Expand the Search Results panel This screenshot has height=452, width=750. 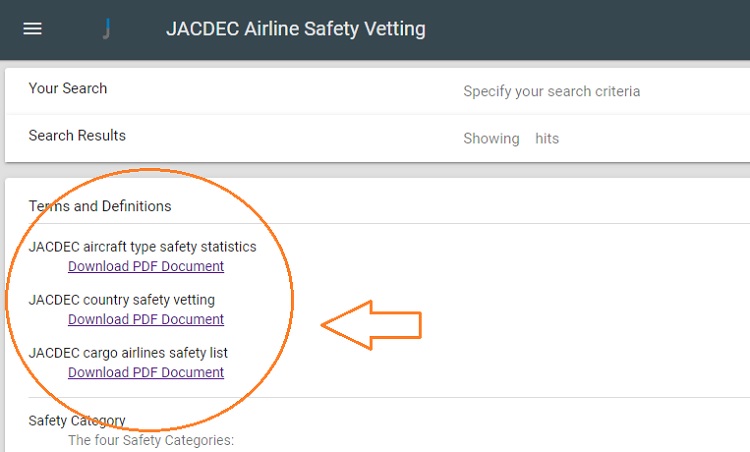click(377, 138)
